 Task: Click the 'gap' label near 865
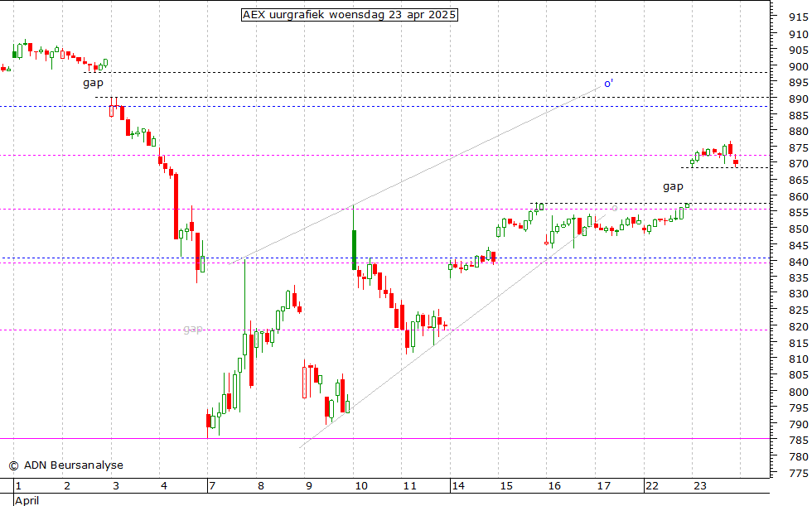(673, 186)
